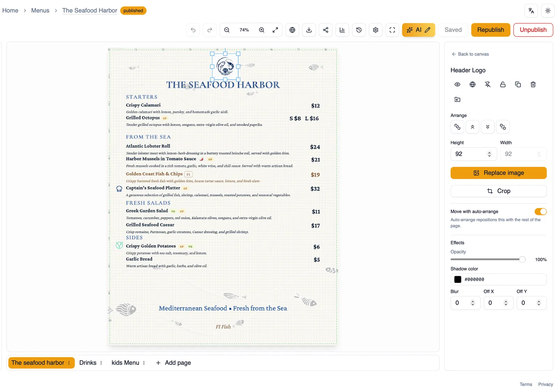This screenshot has width=557, height=392.
Task: Zoom out with the magnifier minus icon
Action: coord(227,30)
